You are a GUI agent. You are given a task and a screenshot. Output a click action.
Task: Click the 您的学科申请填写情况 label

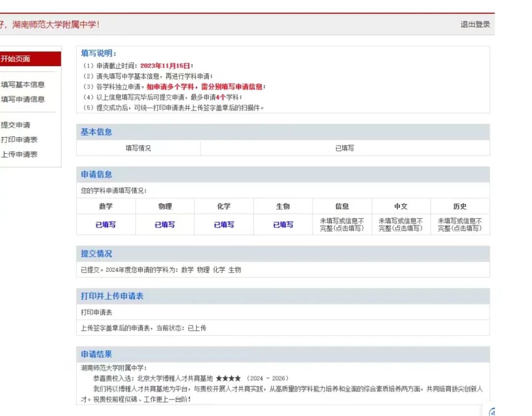point(113,191)
